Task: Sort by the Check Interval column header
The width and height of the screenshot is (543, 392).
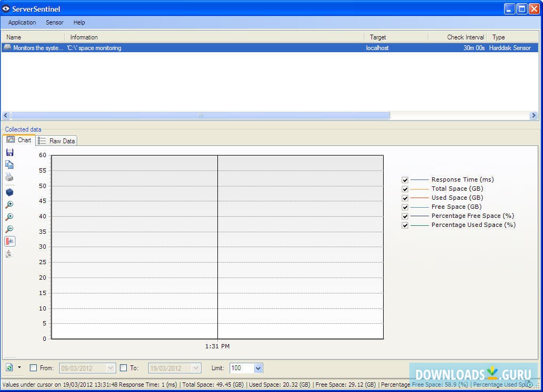Action: click(x=458, y=37)
